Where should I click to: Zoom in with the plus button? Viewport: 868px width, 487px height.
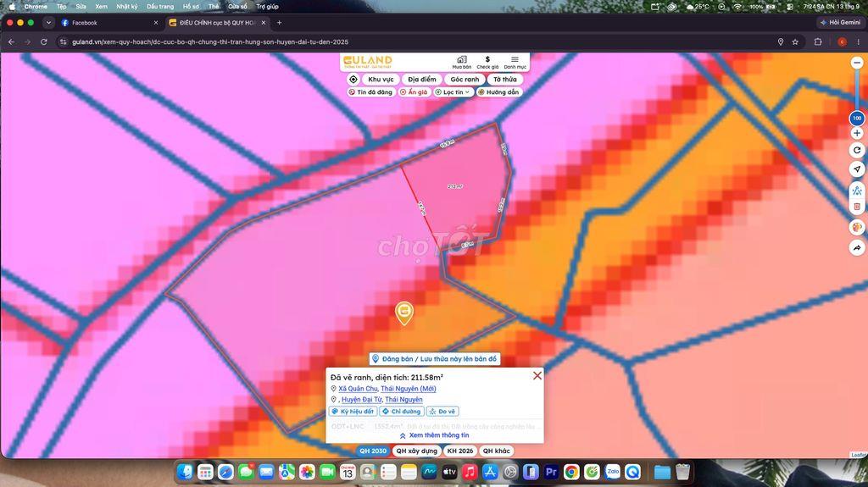[x=857, y=133]
